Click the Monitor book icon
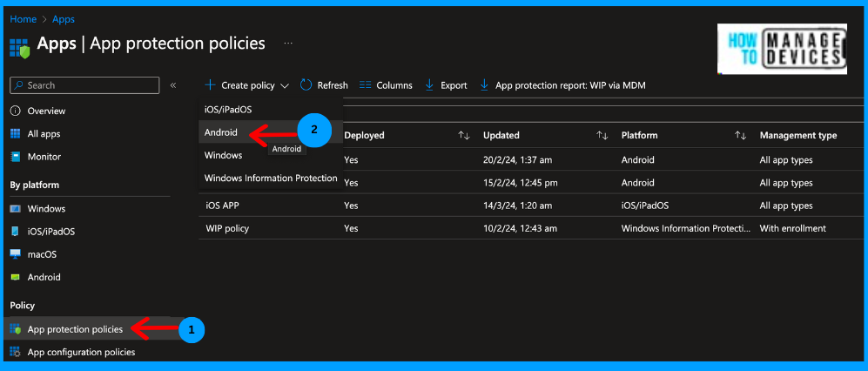Image resolution: width=868 pixels, height=371 pixels. pyautogui.click(x=16, y=157)
